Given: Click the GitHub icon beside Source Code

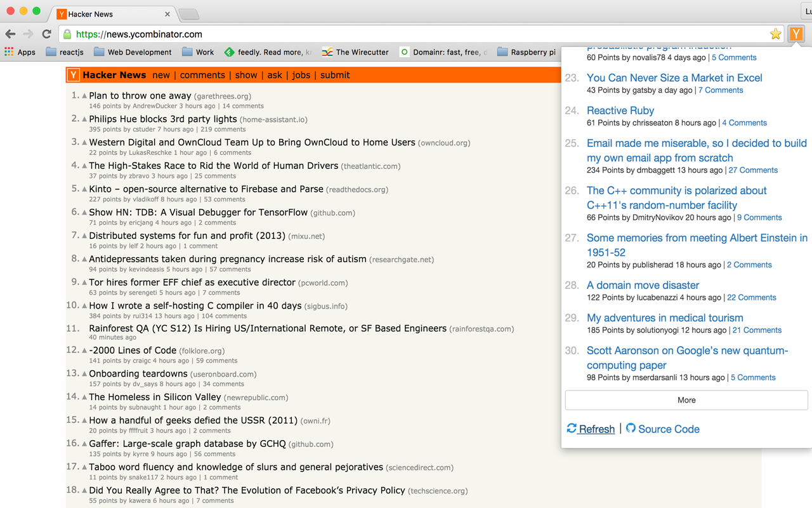Looking at the screenshot, I should tap(631, 428).
